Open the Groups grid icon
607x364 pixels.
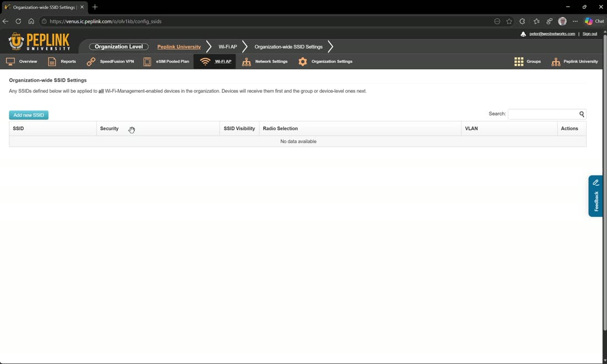coord(519,62)
